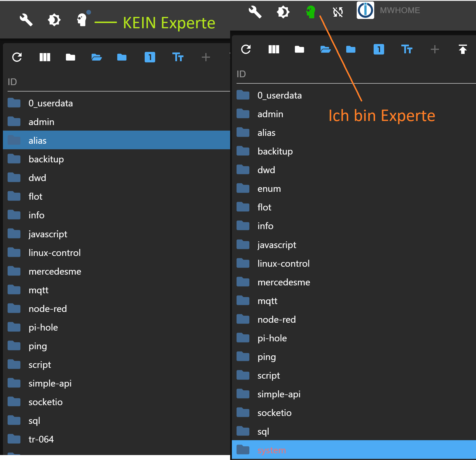
Task: Click text size Tt icon in left toolbar
Action: tap(178, 57)
